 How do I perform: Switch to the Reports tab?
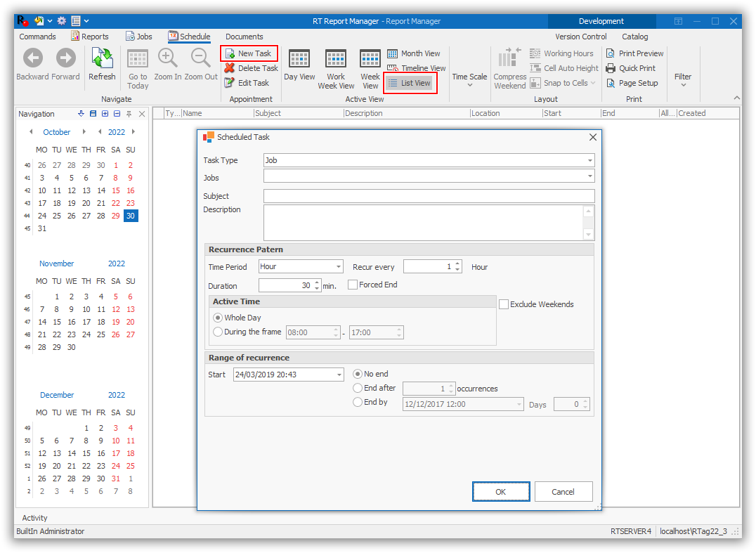pos(90,37)
